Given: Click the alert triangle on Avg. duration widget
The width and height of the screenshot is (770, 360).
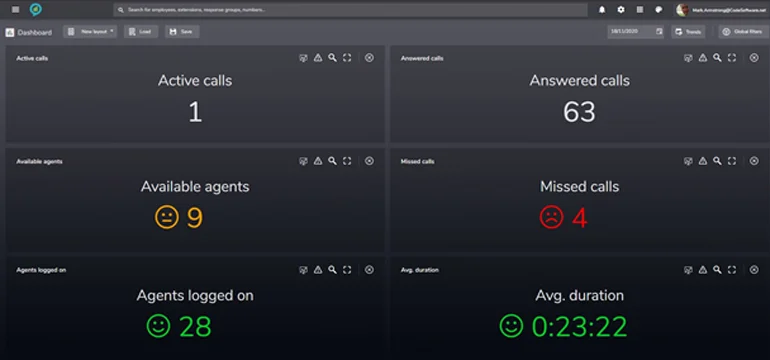Looking at the screenshot, I should click(703, 270).
